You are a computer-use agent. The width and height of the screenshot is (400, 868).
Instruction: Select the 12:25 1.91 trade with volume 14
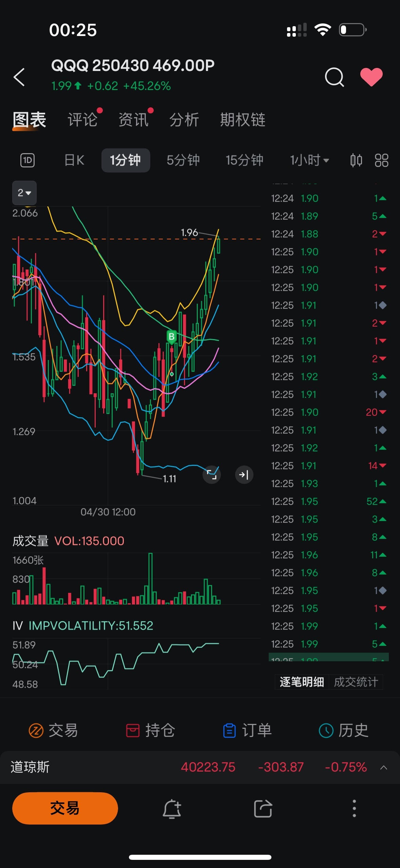pos(329,466)
